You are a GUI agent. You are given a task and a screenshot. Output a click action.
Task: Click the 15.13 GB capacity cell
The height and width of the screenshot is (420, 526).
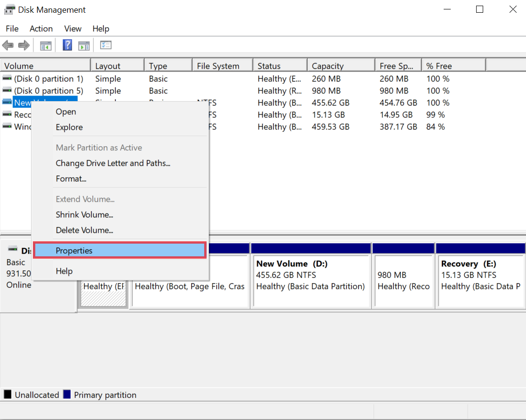[x=328, y=115]
